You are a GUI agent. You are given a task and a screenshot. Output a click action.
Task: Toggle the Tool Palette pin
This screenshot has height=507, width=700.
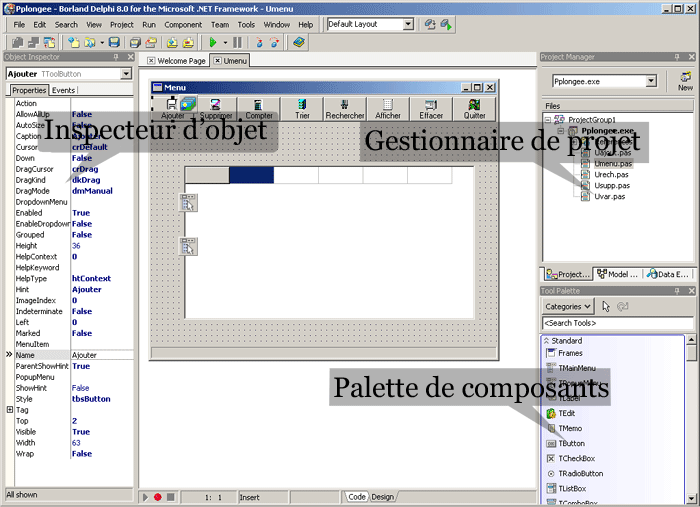tap(677, 291)
